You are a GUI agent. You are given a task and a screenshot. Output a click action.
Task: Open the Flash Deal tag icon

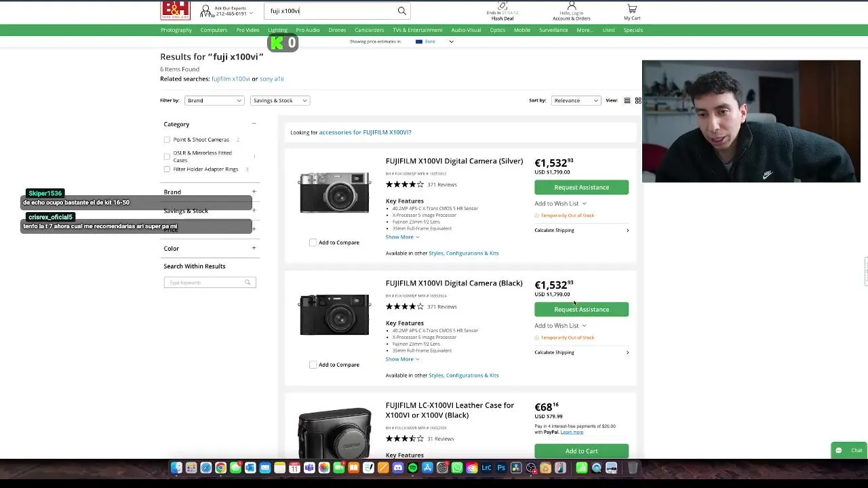[502, 5]
